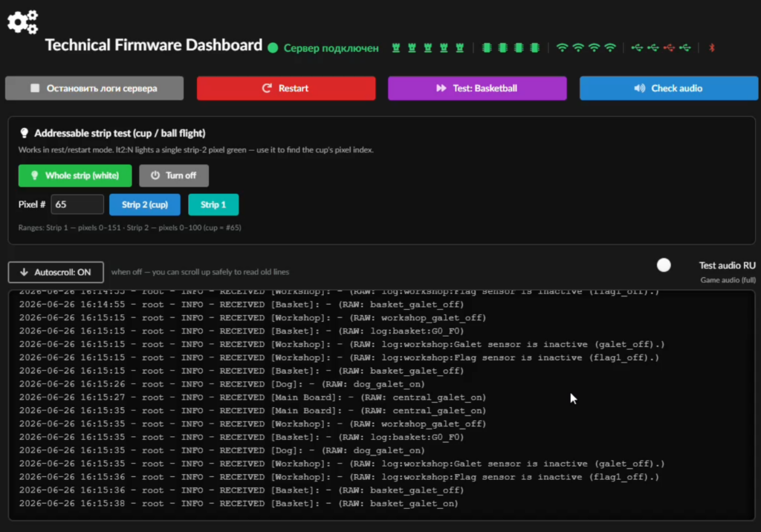Click the first rook status icon
The image size is (761, 532).
click(x=396, y=48)
